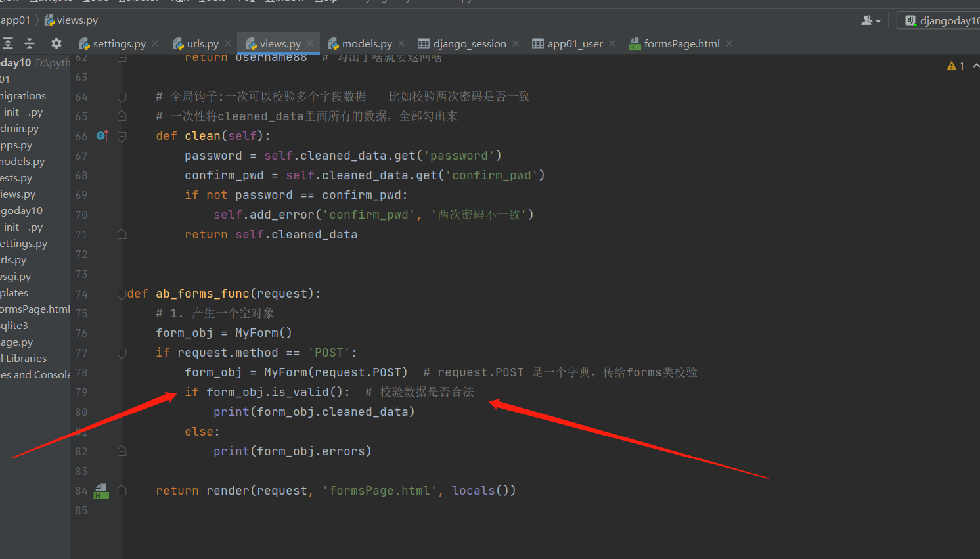Select Scratches and Consoles in project tree

[35, 375]
